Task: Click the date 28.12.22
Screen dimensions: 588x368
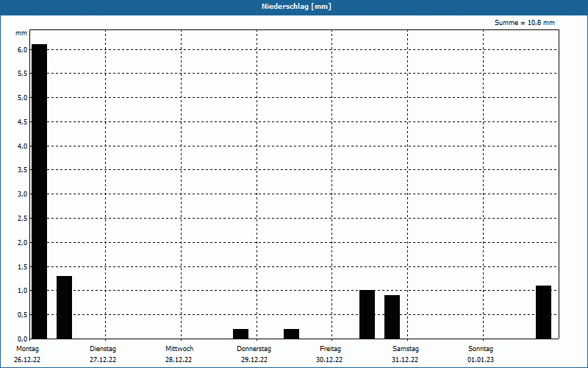Action: 179,360
